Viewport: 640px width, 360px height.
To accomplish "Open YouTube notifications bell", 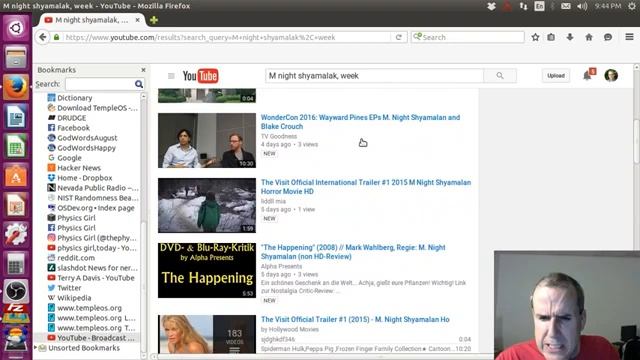I will click(587, 76).
